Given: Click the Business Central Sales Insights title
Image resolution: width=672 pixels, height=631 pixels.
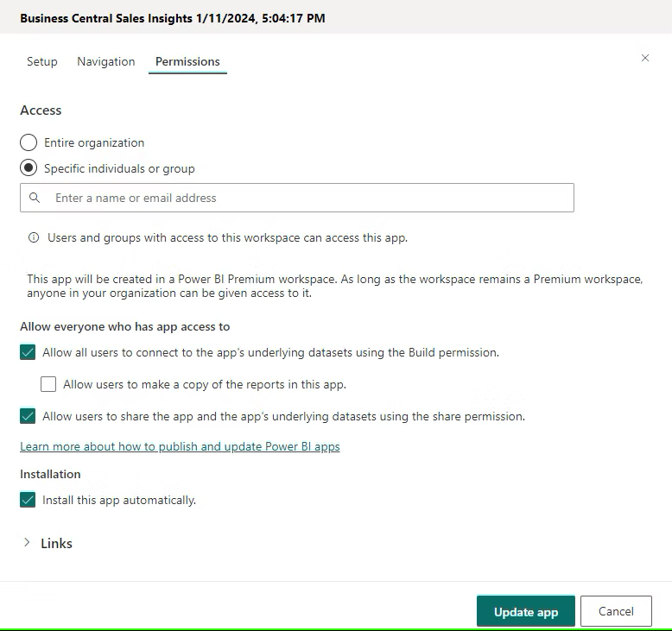Looking at the screenshot, I should (x=173, y=17).
